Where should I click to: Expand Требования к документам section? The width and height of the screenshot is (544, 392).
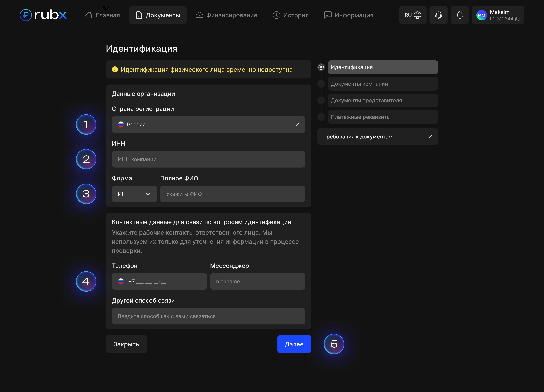pos(377,137)
